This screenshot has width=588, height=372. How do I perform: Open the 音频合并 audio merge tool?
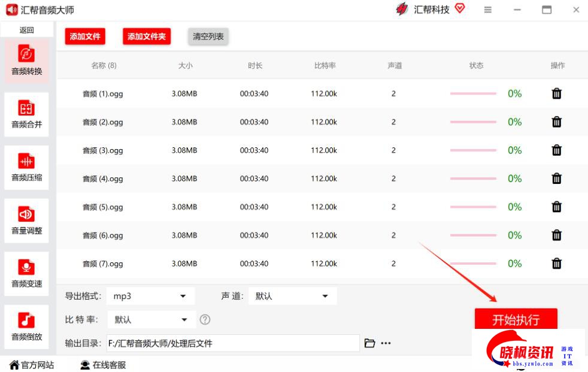tap(26, 114)
